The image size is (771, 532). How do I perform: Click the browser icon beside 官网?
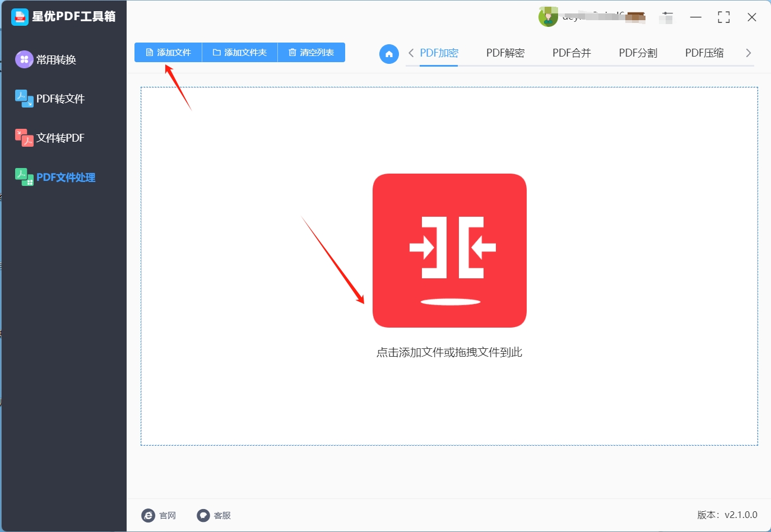click(x=148, y=515)
